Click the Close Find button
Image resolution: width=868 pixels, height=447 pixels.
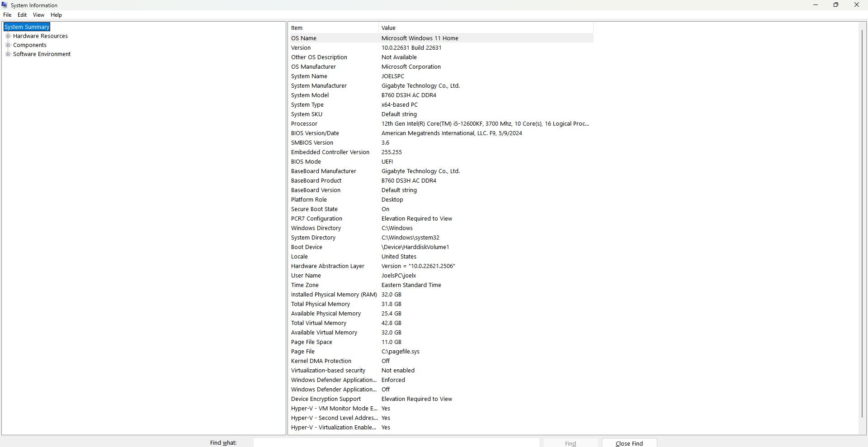click(x=629, y=443)
